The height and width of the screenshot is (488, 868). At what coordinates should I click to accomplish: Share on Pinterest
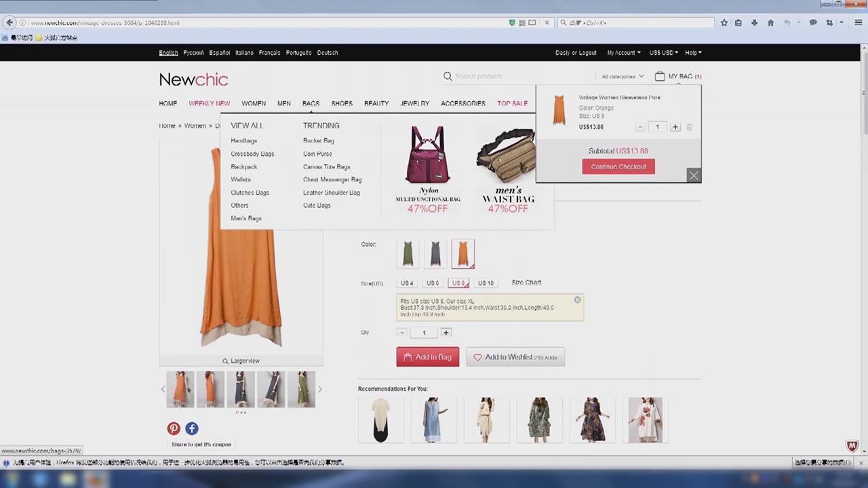click(x=174, y=428)
